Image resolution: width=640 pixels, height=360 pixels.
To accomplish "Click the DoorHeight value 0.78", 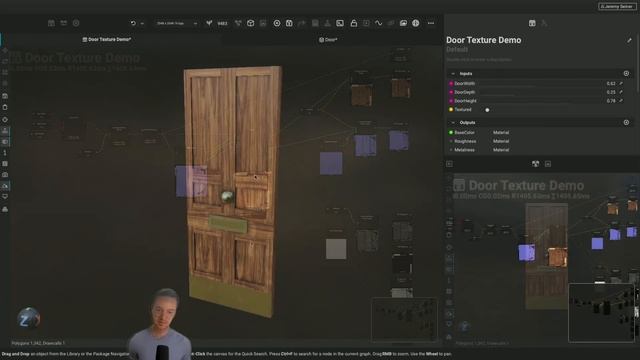I will 611,101.
